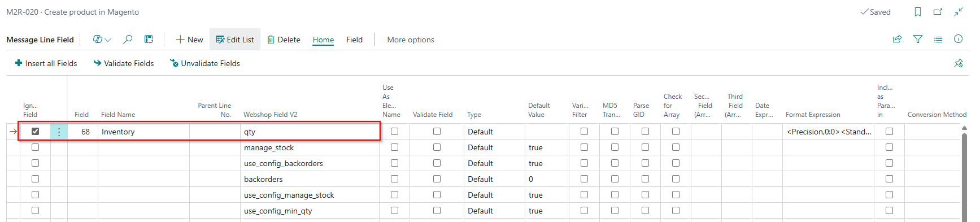Click Insert all Fields action
The image size is (980, 222).
pos(46,63)
